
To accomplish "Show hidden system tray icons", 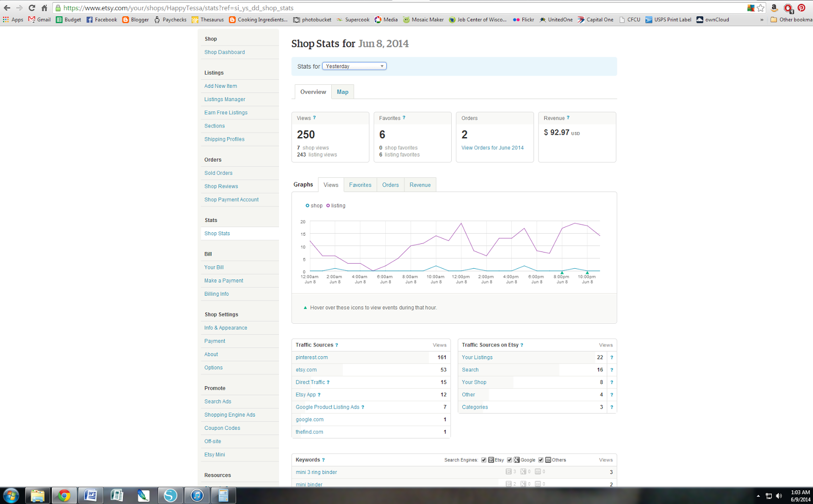I will click(758, 496).
